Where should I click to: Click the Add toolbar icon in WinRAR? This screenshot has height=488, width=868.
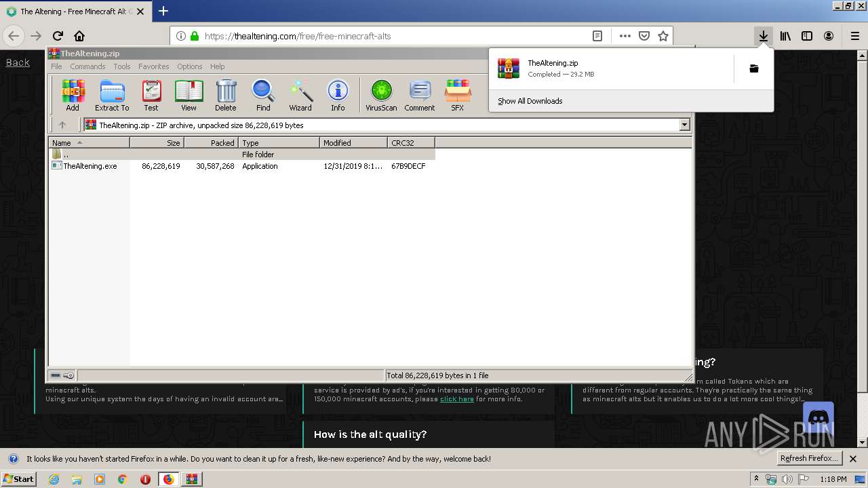[x=73, y=95]
